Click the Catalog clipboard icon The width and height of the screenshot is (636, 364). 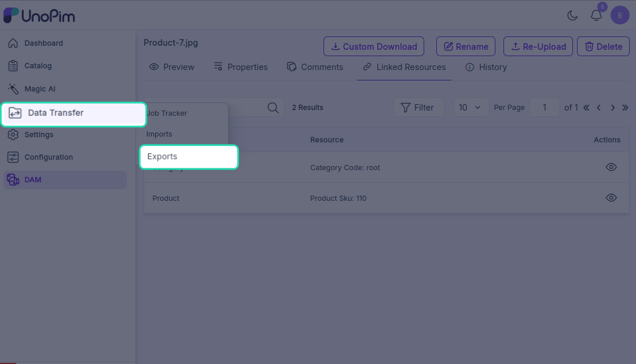pos(13,66)
